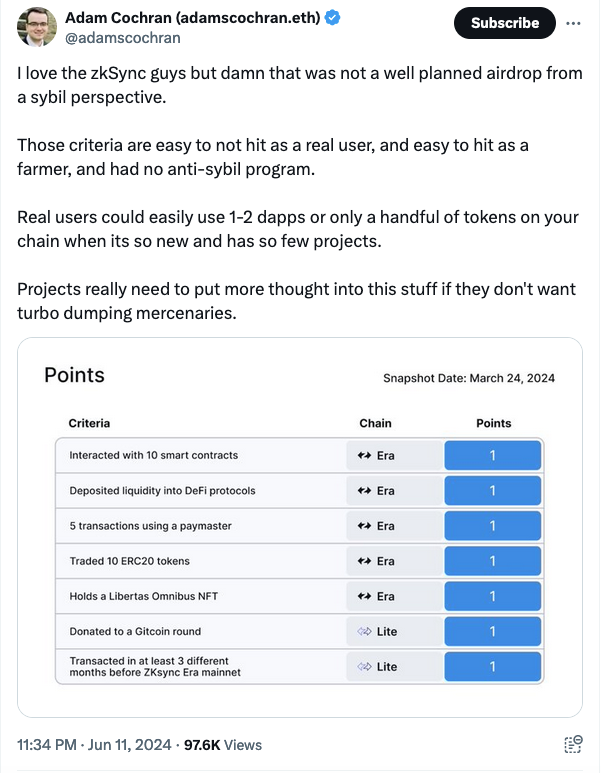Click the blue verified checkmark badge

[334, 17]
